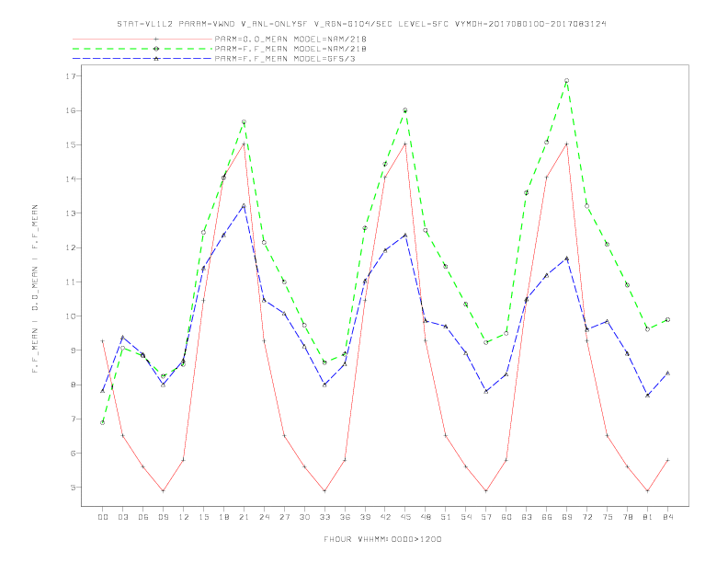Screen dimensions: 728x563
Task: Click the y-axis tick label 16
Action: (x=70, y=110)
